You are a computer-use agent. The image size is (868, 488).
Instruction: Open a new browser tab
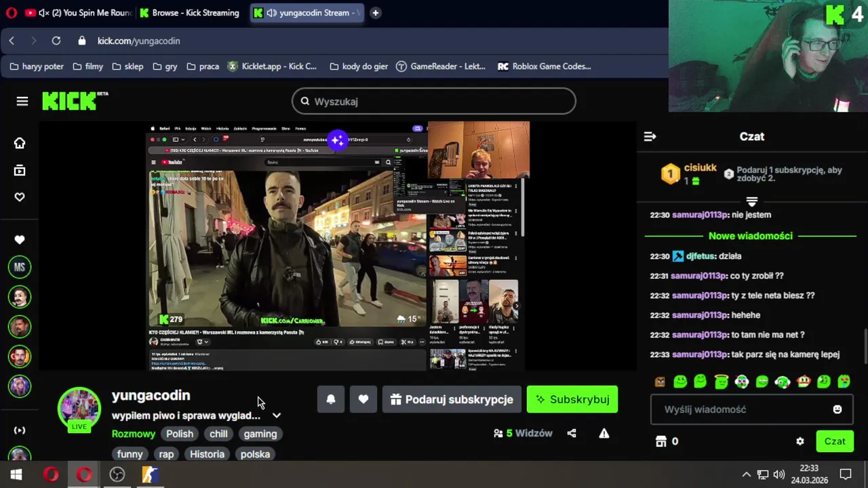tap(375, 13)
